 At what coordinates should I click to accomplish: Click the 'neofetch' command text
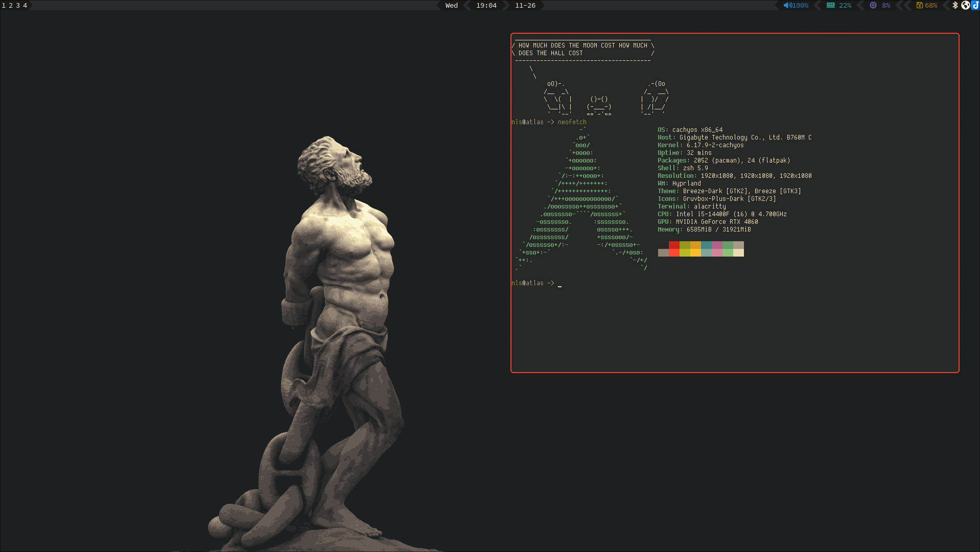click(x=572, y=122)
